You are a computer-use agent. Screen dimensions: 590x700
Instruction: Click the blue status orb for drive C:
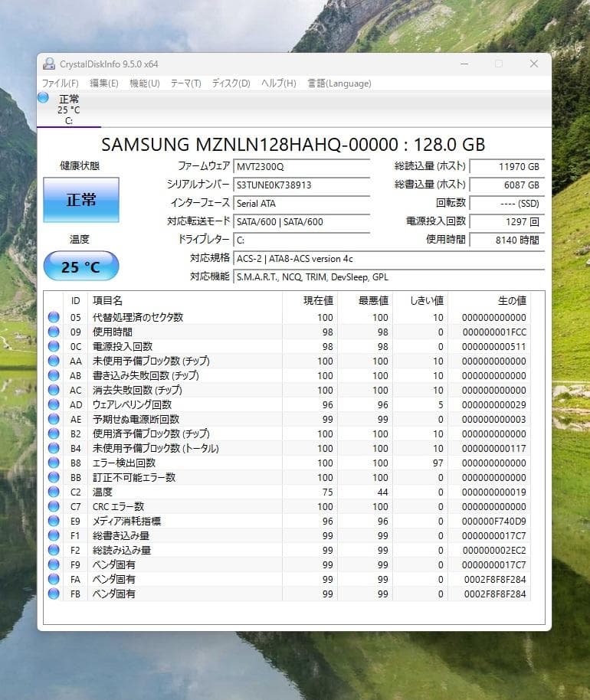[x=44, y=97]
